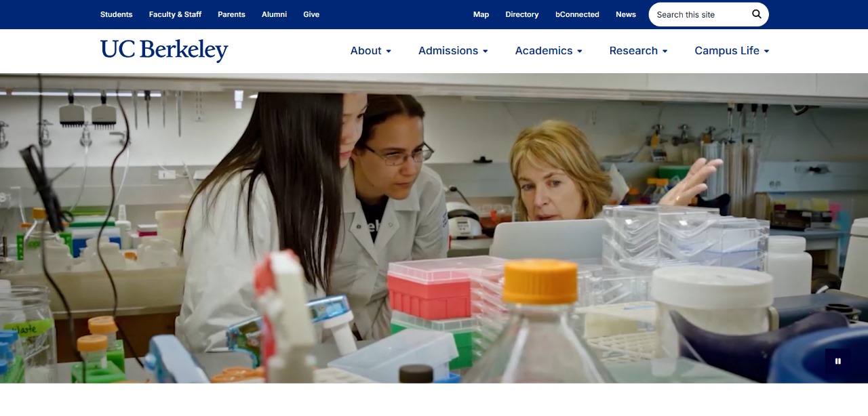Expand the Academics menu

[549, 51]
